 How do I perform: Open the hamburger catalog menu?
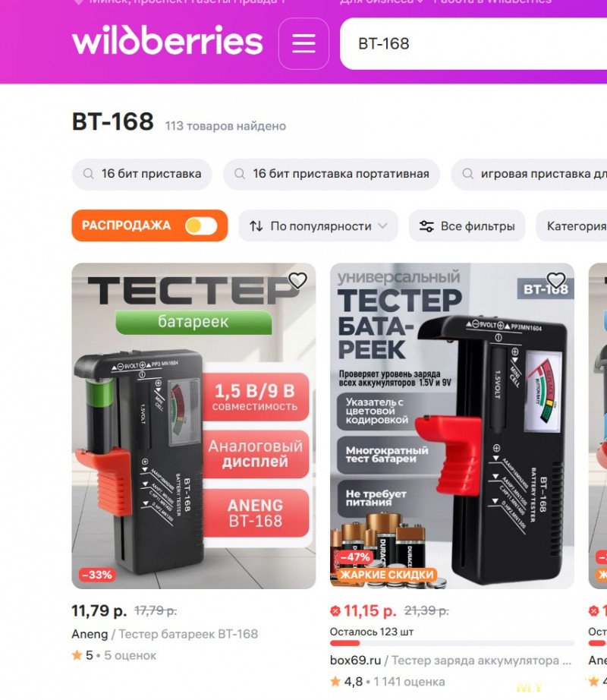coord(303,44)
